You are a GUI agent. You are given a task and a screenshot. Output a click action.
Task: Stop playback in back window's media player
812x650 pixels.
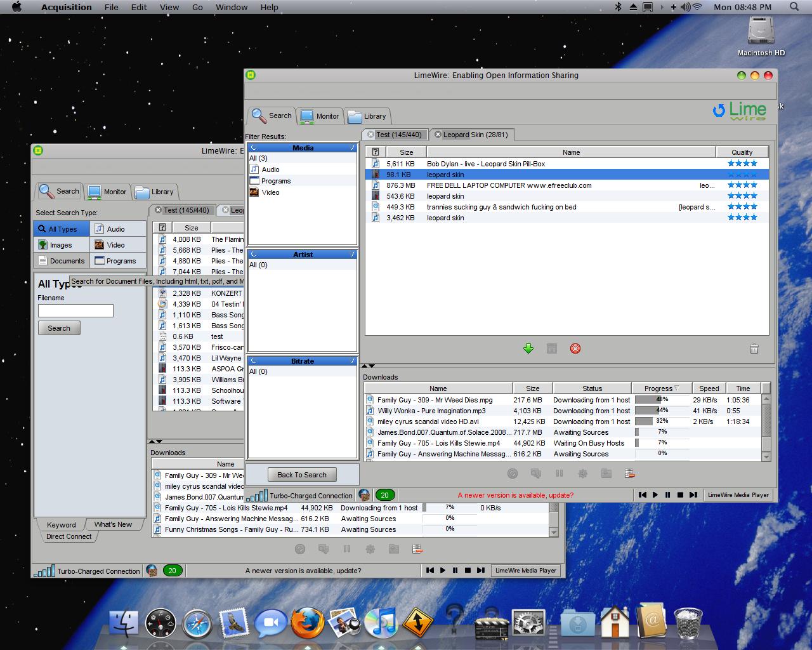click(x=468, y=570)
